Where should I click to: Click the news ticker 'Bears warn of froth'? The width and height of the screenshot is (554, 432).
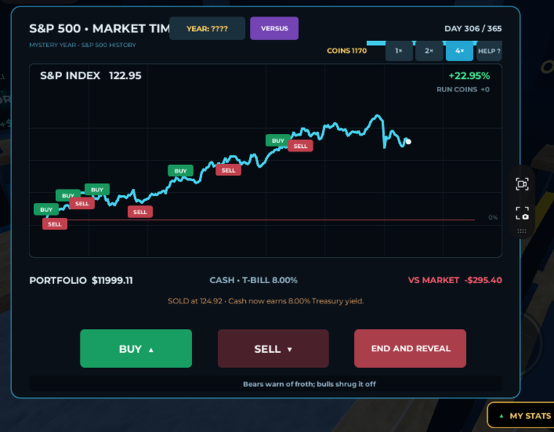tap(309, 384)
